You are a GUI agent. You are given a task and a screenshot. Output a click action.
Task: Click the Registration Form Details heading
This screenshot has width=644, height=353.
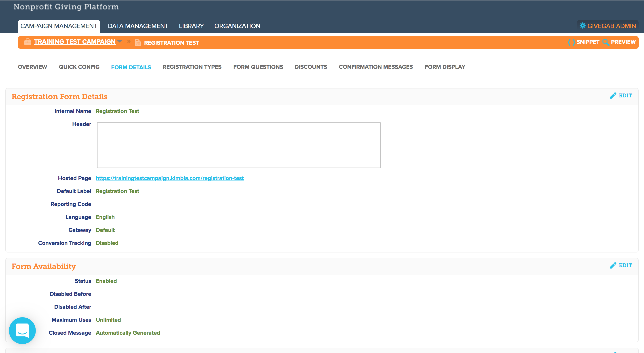[59, 97]
